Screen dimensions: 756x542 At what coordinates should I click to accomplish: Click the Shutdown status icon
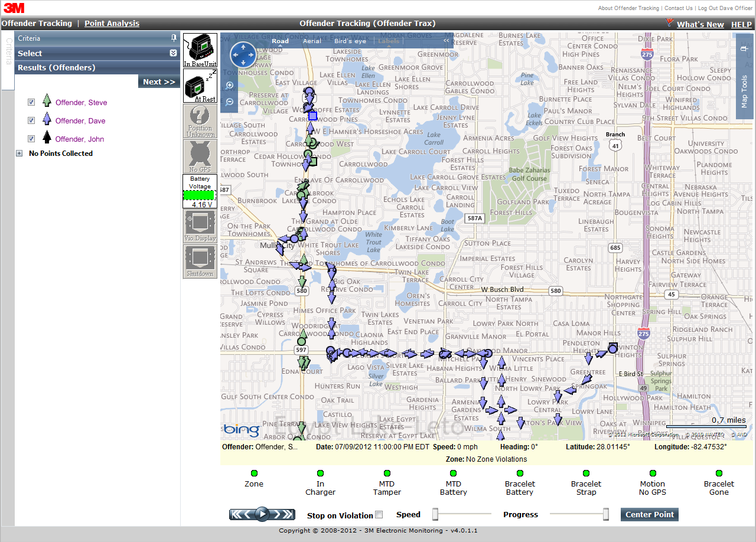[200, 262]
